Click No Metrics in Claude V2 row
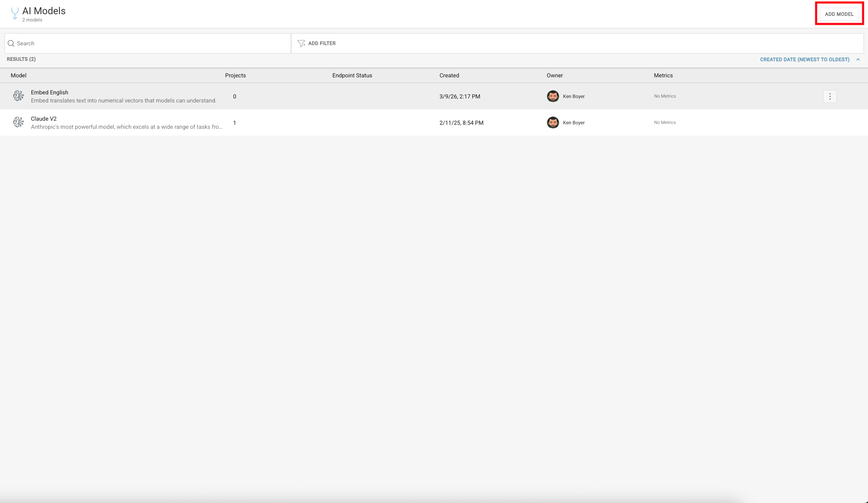The height and width of the screenshot is (503, 868). tap(665, 123)
